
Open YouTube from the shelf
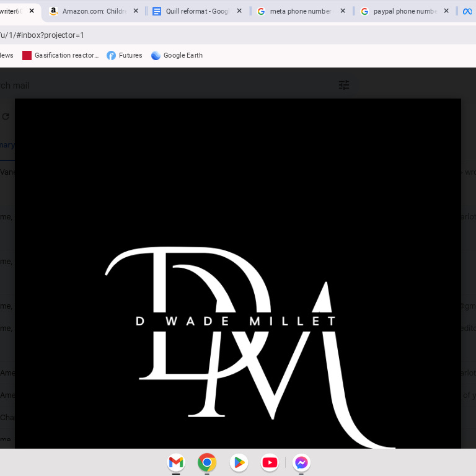point(270,462)
